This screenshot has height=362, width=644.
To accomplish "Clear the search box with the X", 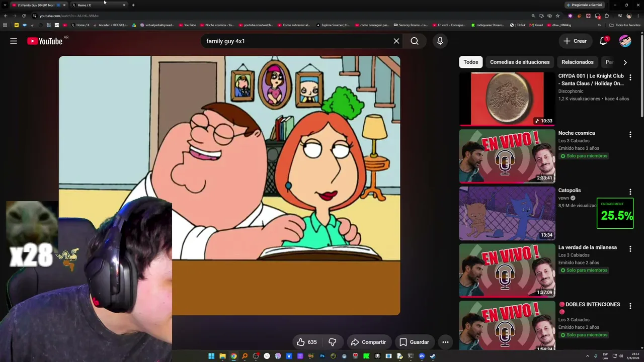I will coord(396,41).
